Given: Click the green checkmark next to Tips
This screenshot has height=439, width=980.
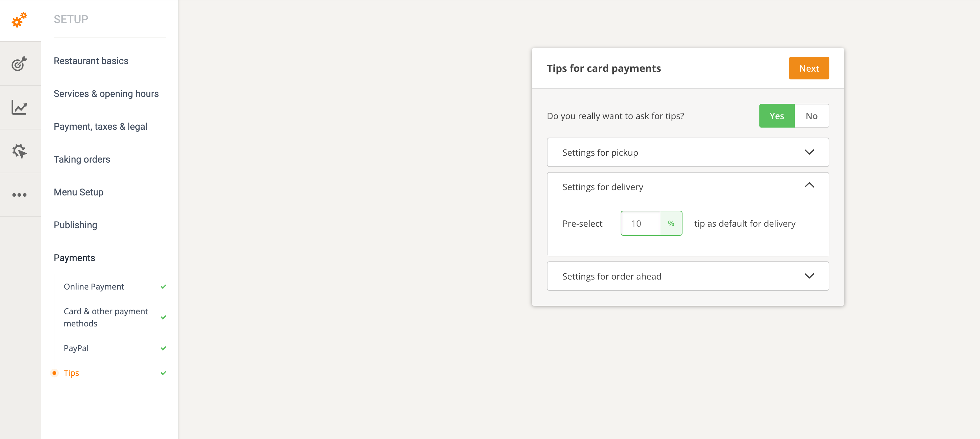Looking at the screenshot, I should [x=163, y=373].
